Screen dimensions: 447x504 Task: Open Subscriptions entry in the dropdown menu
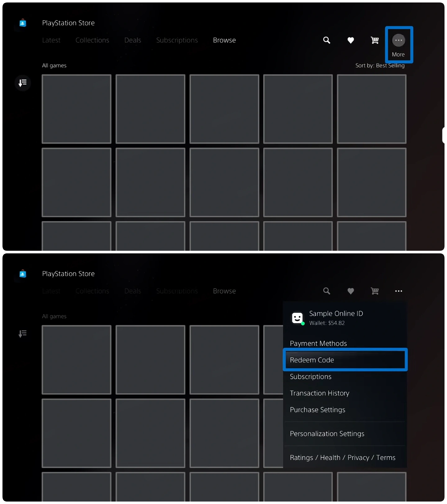pyautogui.click(x=345, y=377)
